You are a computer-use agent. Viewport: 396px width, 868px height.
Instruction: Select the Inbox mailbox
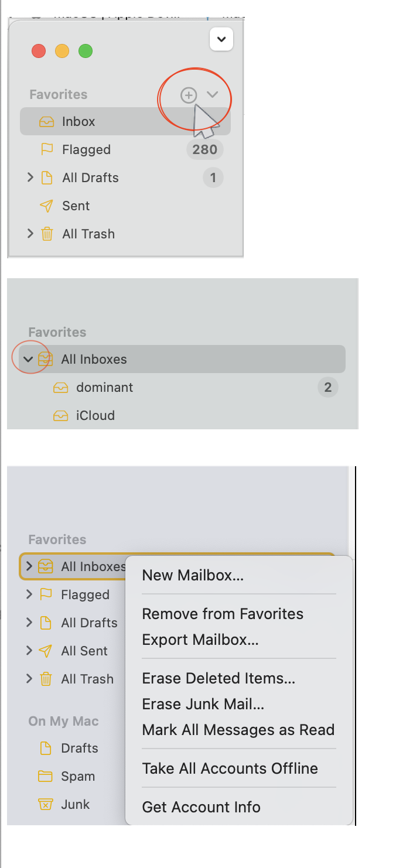tap(78, 122)
